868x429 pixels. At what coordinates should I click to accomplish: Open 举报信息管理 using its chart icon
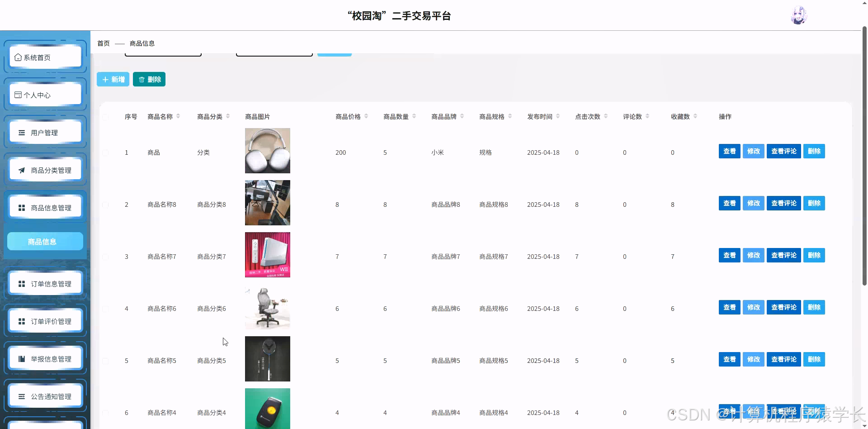(21, 358)
